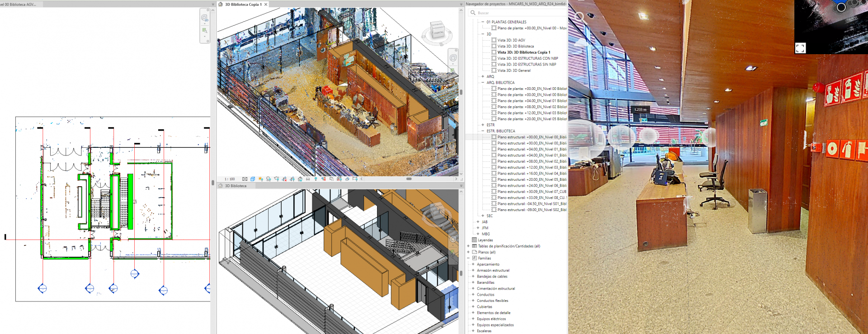Toggle Sun Path in view control bar

pyautogui.click(x=261, y=179)
